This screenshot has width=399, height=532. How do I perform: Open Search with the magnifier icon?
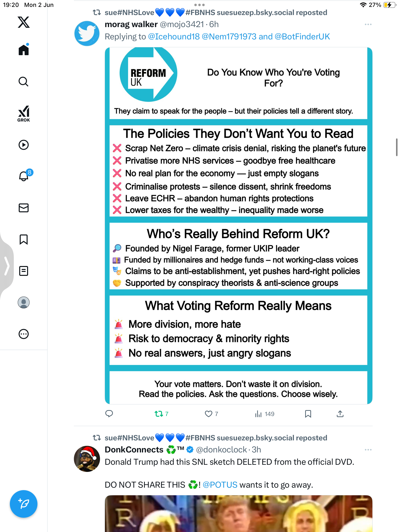(x=24, y=82)
